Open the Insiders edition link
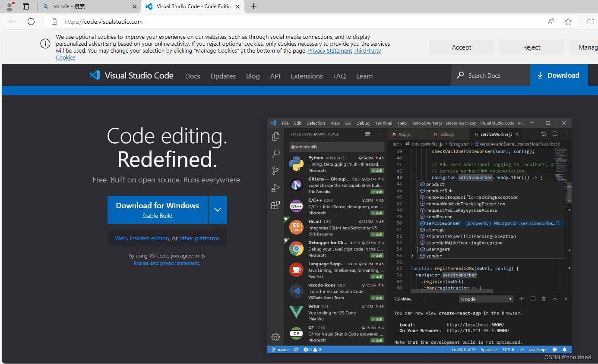Screen dimensions: 598x364 149,238
